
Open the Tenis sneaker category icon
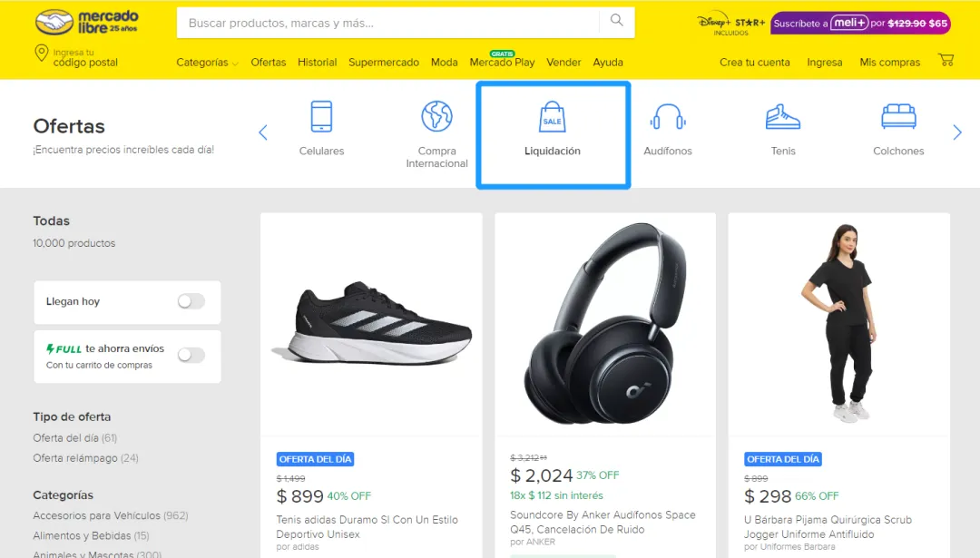pyautogui.click(x=783, y=117)
